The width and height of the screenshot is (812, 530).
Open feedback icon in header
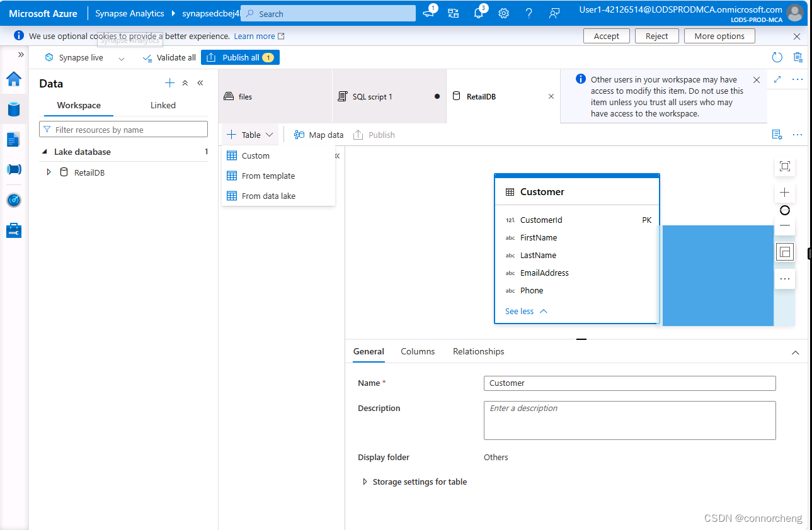point(554,13)
